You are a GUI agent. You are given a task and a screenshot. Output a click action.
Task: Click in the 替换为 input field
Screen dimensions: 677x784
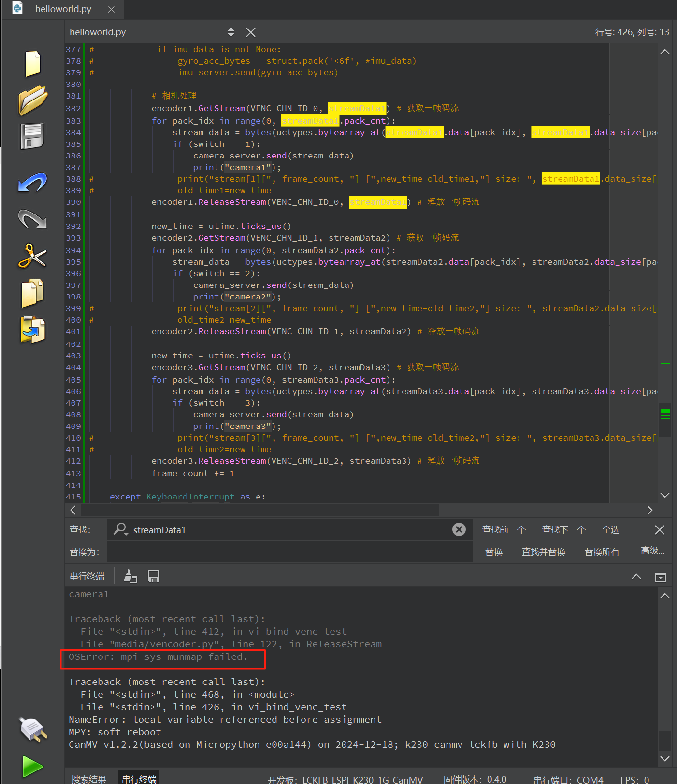click(x=289, y=552)
